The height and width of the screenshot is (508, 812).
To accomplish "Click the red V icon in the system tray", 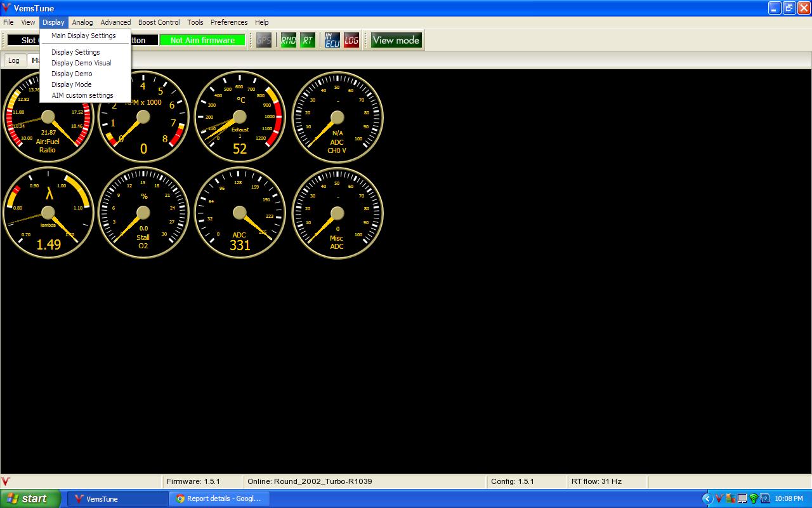I will pos(719,498).
